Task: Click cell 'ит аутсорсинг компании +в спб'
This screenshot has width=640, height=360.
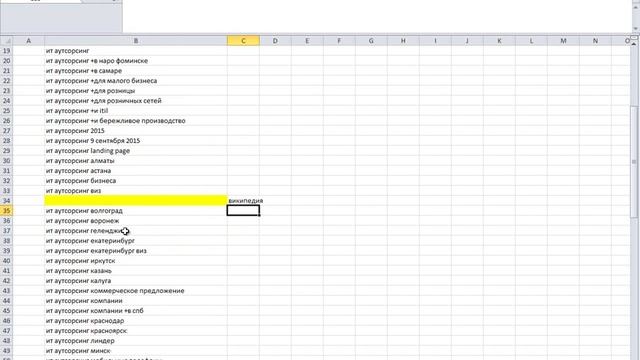Action: point(136,311)
